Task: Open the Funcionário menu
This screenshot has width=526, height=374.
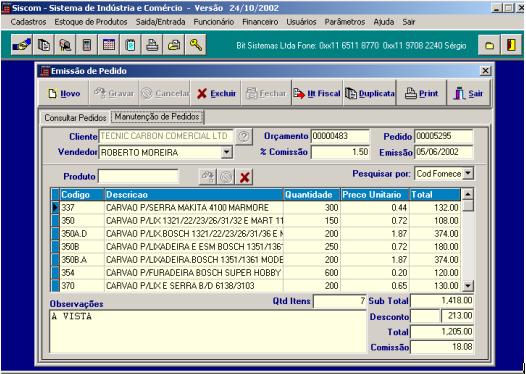Action: click(214, 22)
